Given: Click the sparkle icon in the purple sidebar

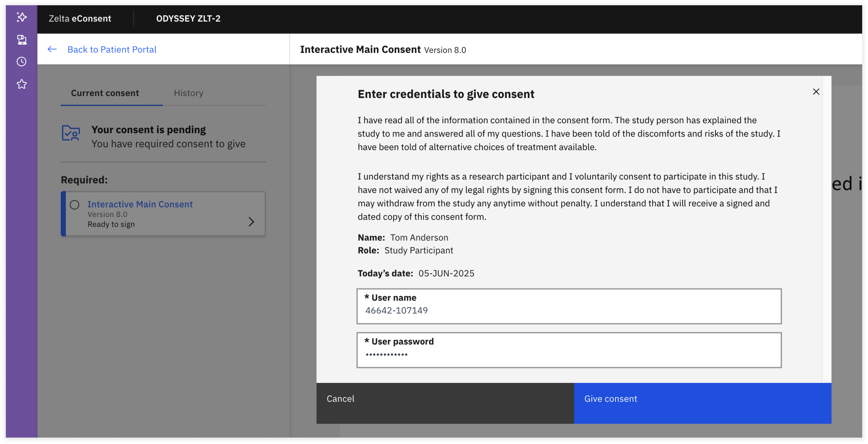Looking at the screenshot, I should (x=22, y=17).
